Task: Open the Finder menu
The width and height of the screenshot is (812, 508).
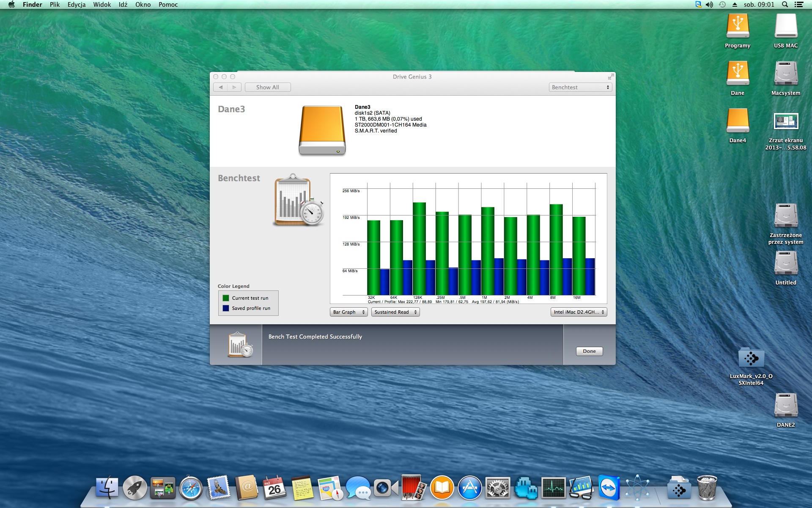Action: [33, 5]
